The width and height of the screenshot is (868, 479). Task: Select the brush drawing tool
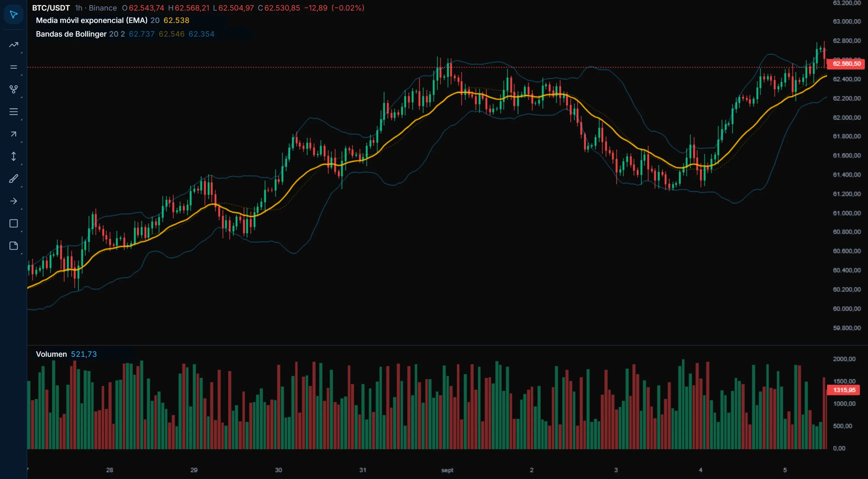(13, 179)
